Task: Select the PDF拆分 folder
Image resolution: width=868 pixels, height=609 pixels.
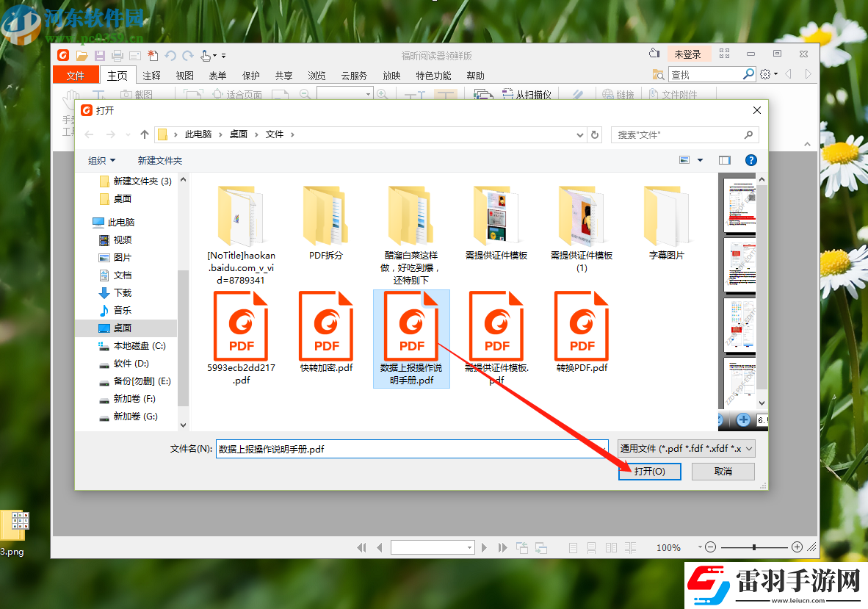Action: pos(326,223)
